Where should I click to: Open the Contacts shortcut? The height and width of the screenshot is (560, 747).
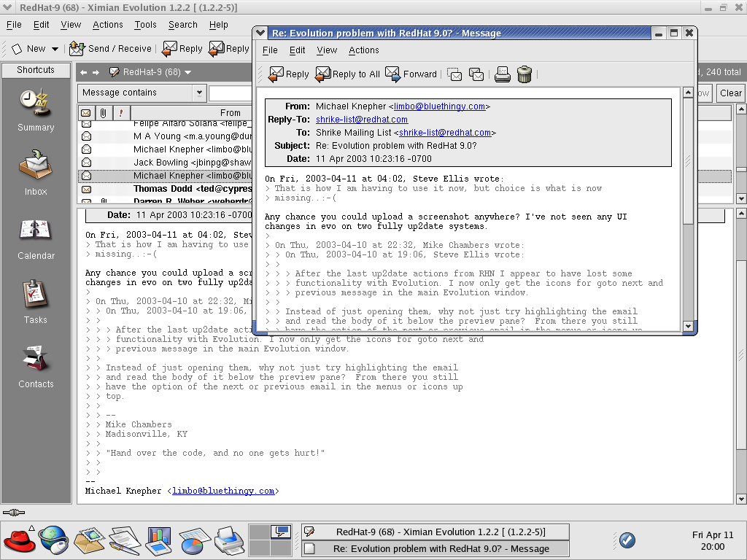[36, 367]
